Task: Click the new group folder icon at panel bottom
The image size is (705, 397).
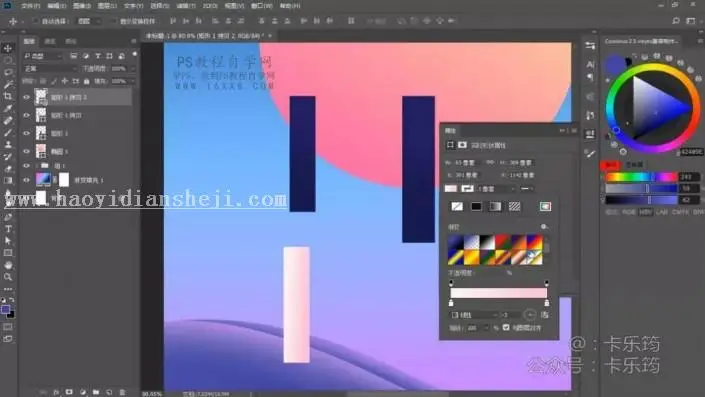Action: [x=96, y=392]
